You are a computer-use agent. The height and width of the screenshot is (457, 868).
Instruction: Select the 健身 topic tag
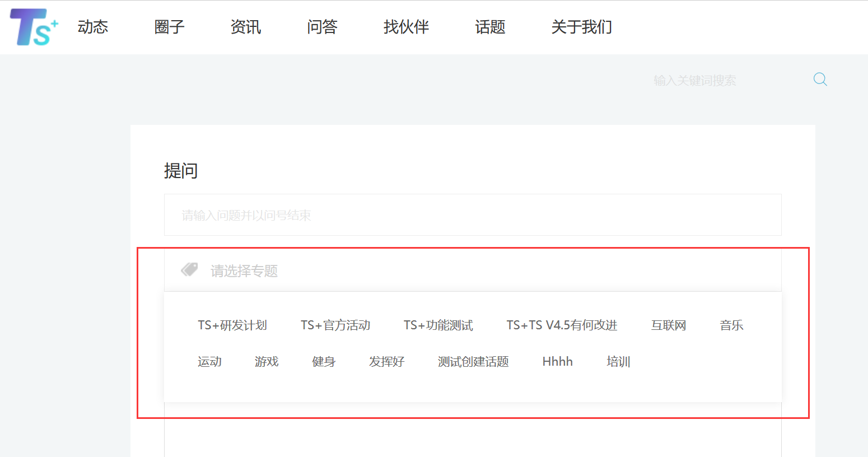pos(324,362)
